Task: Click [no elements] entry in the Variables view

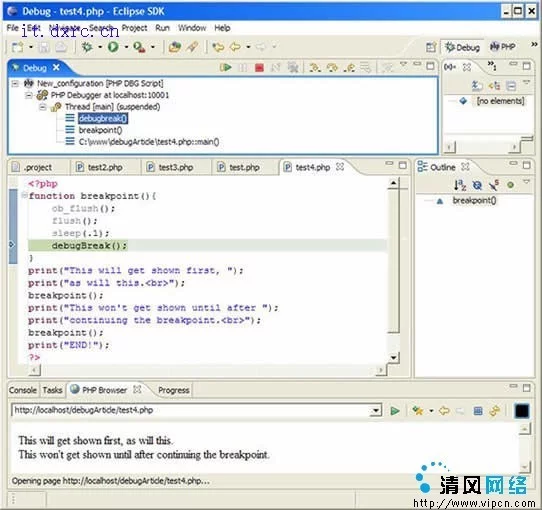Action: 500,101
